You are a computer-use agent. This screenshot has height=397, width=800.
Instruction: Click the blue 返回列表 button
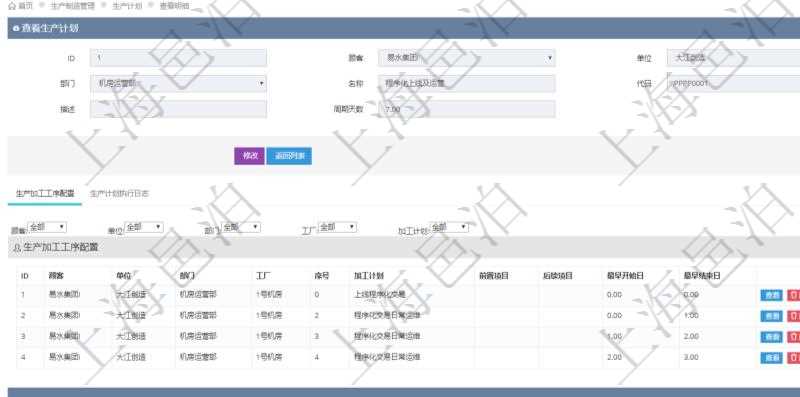click(289, 156)
